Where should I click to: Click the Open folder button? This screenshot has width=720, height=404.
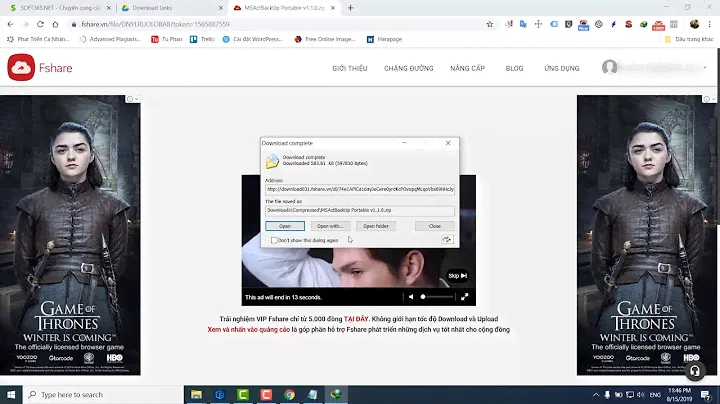(375, 226)
